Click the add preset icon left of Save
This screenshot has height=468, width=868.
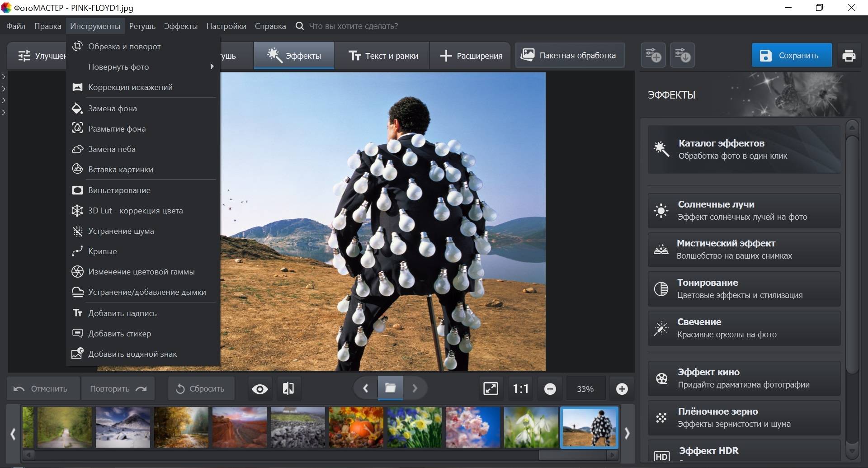[x=653, y=56]
